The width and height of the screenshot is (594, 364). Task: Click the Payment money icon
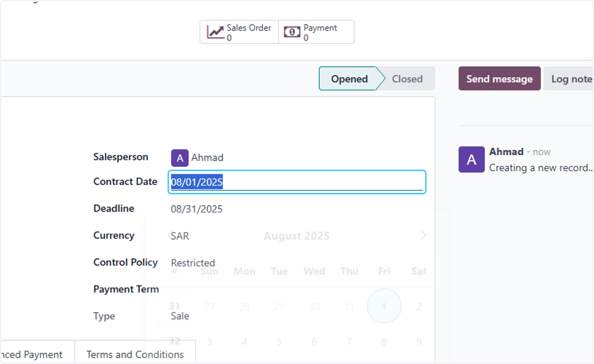click(x=292, y=32)
